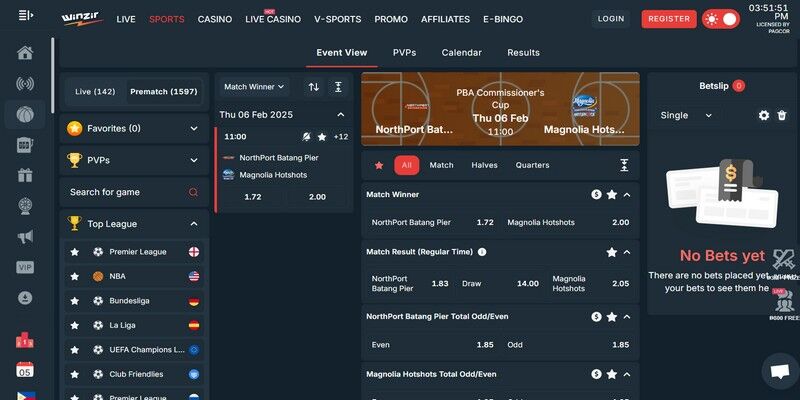Click the Search for game field
The height and width of the screenshot is (400, 800).
(125, 192)
